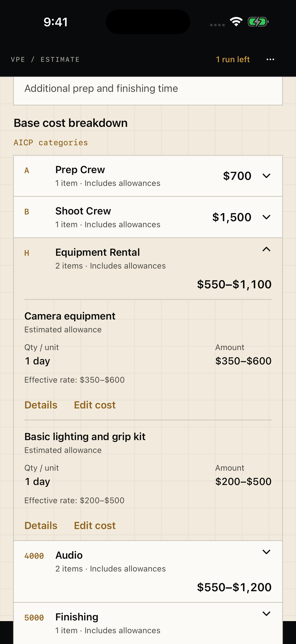Click the $1,500 Shoot Crew amount
Viewport: 296px width, 644px height.
[232, 217]
